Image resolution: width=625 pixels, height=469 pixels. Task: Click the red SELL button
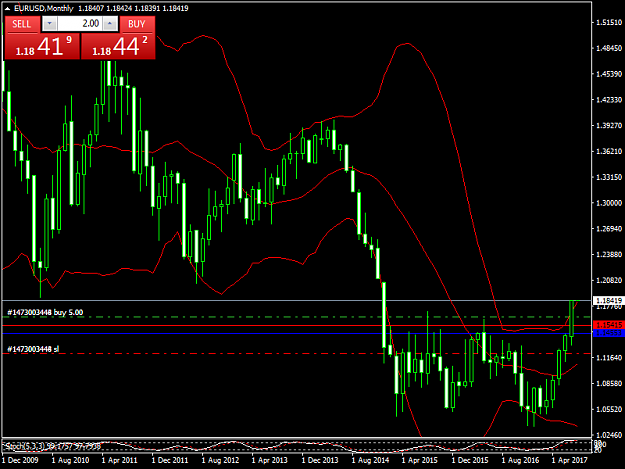click(22, 24)
